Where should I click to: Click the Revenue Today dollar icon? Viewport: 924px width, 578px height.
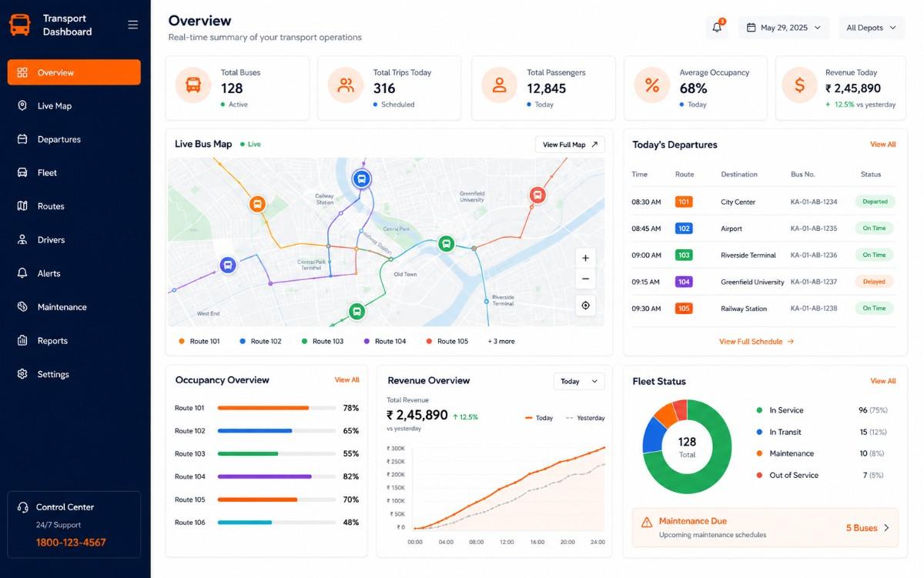tap(799, 85)
